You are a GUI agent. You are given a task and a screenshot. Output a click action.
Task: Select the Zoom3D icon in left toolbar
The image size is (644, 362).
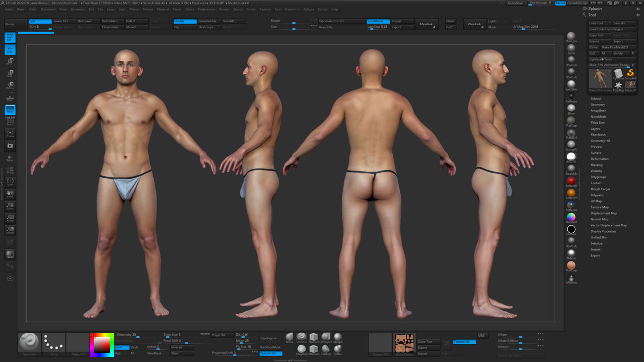pyautogui.click(x=10, y=206)
